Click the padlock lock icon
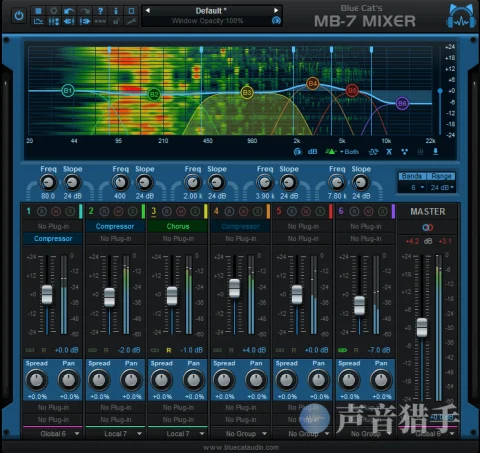This screenshot has height=453, width=480. (116, 21)
